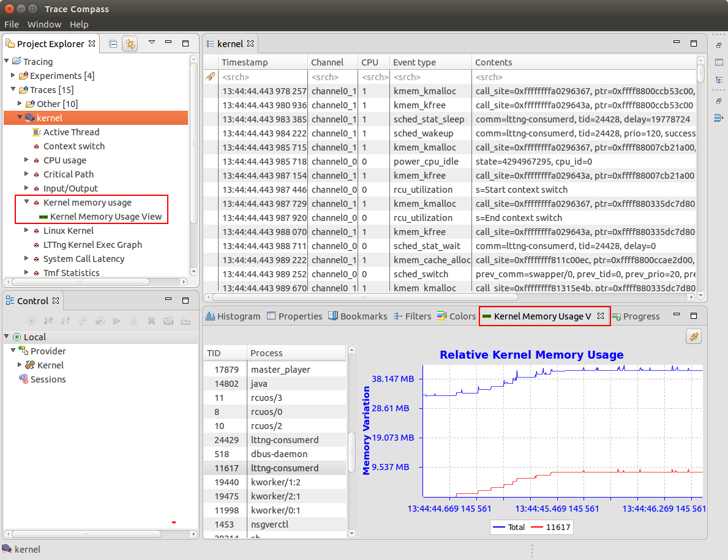This screenshot has width=728, height=560.
Task: Click the kernel trace icon in the status bar
Action: click(x=7, y=549)
